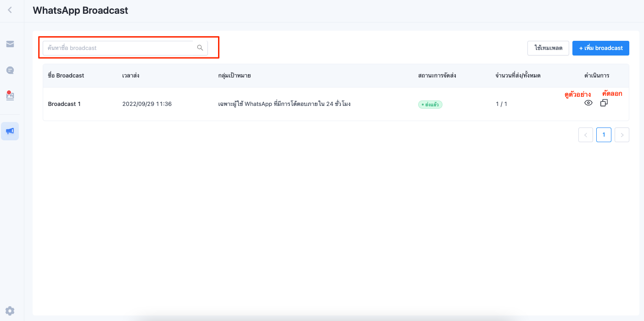Click the ใช้เทมเพลต template button

coord(548,48)
